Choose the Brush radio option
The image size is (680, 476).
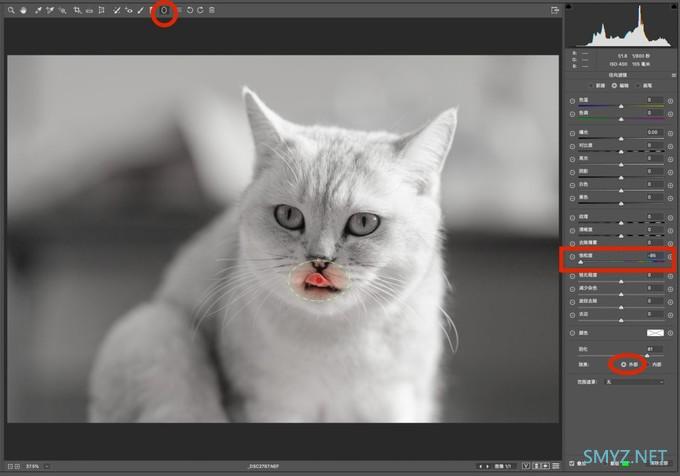coord(638,86)
